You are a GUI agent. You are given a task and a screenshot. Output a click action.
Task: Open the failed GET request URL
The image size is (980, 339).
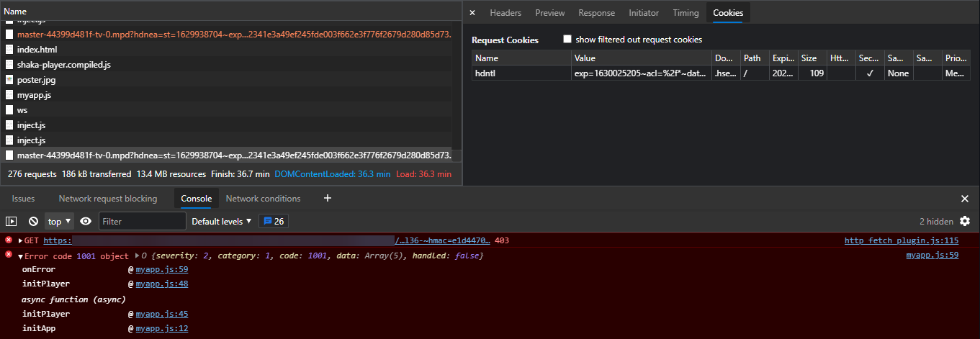267,240
